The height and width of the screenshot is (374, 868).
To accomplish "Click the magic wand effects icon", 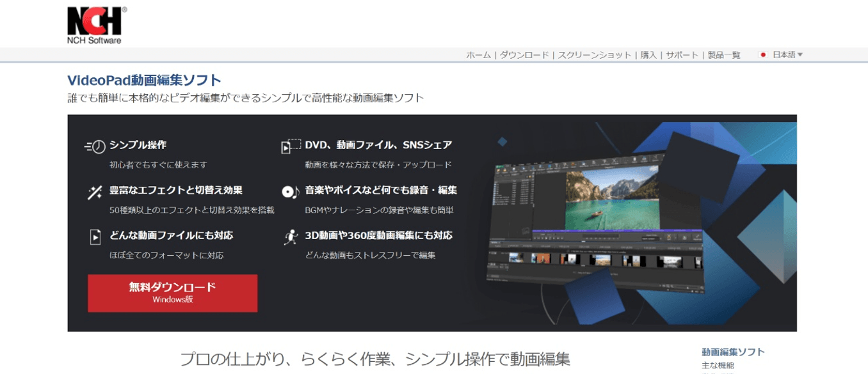I will pos(95,192).
